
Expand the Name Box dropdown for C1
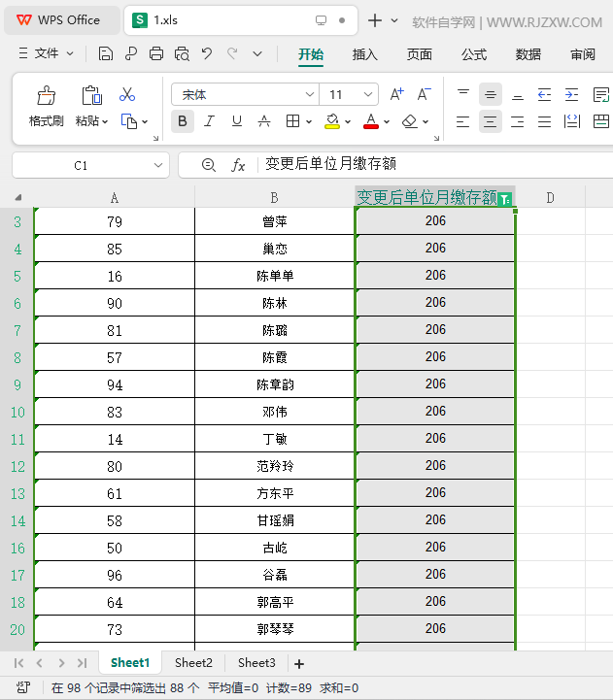click(x=157, y=165)
